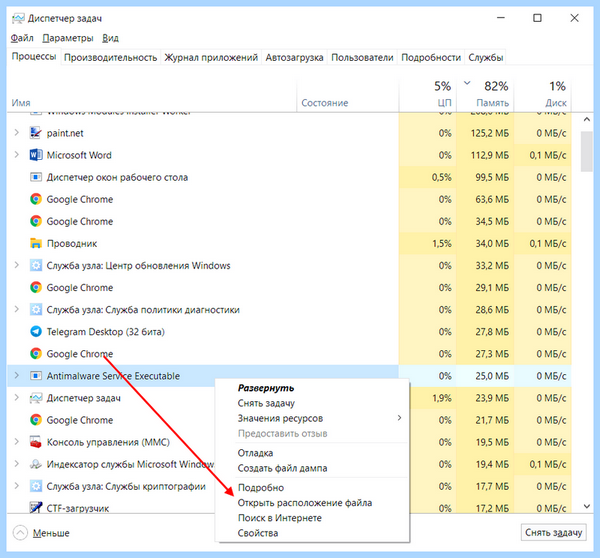Choose Развернуть in the context menu
This screenshot has height=558, width=600.
(312, 388)
